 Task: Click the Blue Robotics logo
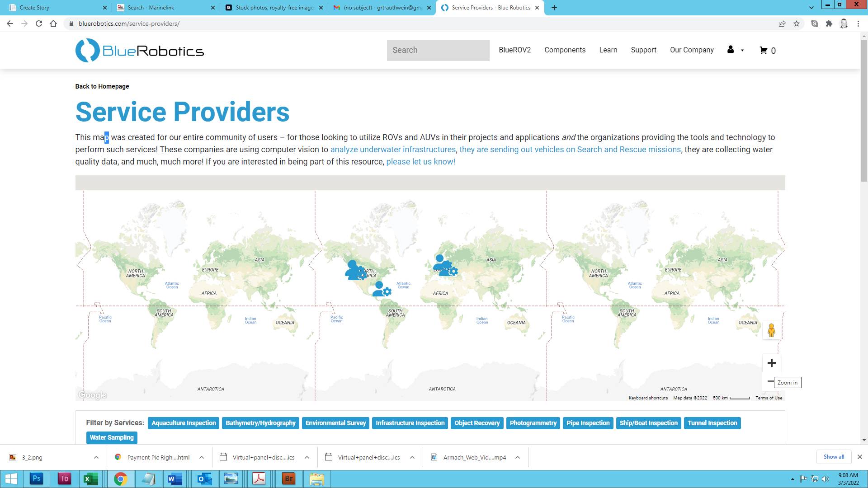tap(140, 50)
